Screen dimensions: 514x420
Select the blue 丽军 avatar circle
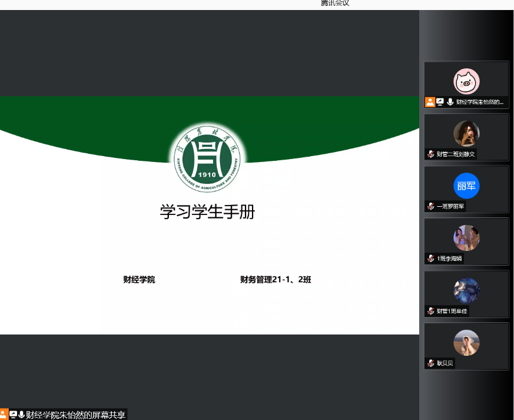click(466, 186)
